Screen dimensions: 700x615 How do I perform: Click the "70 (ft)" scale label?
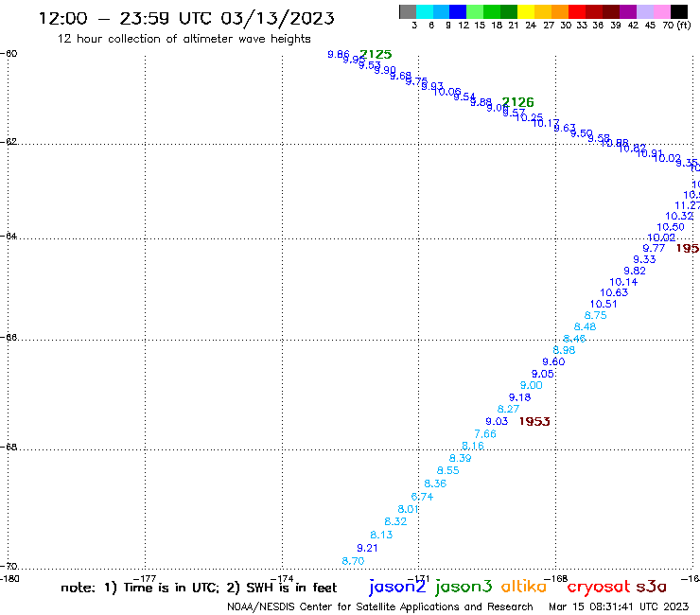click(676, 26)
